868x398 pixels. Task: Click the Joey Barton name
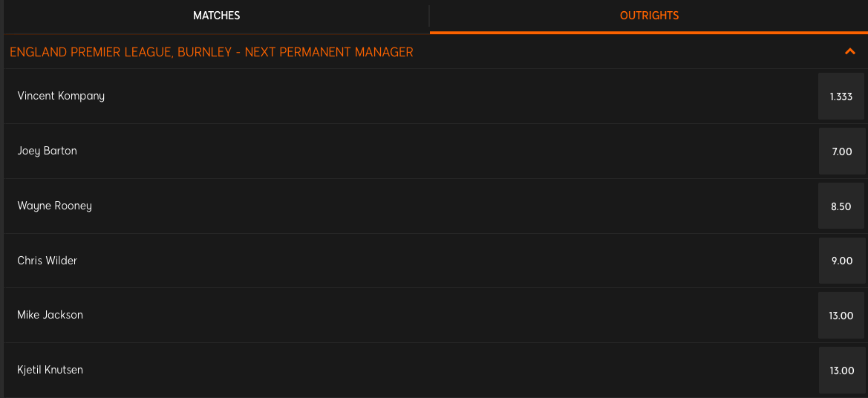[x=47, y=151]
